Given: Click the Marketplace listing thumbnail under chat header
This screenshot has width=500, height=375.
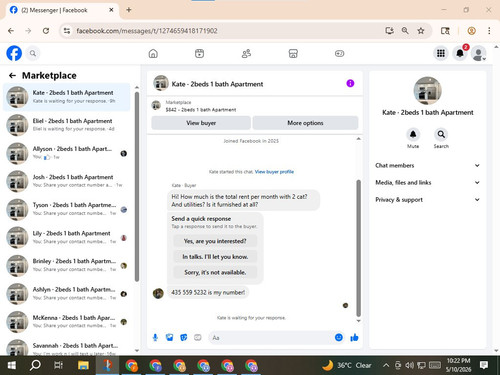Looking at the screenshot, I should point(156,106).
